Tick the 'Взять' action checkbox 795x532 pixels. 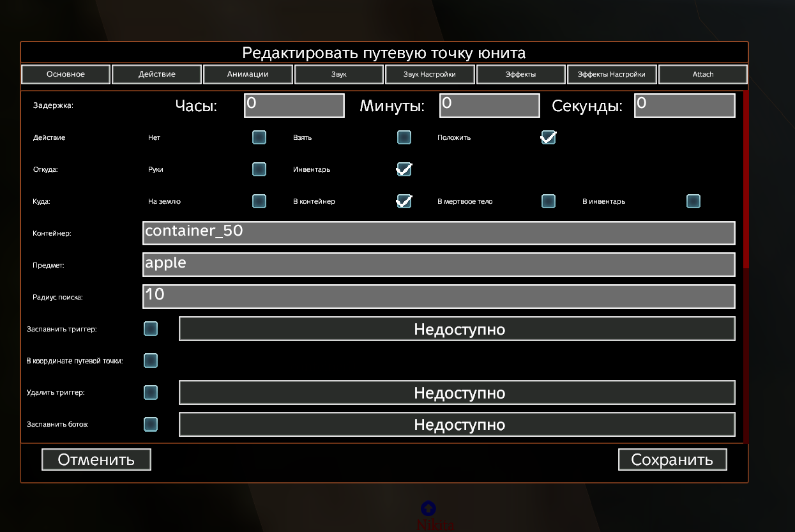(404, 137)
